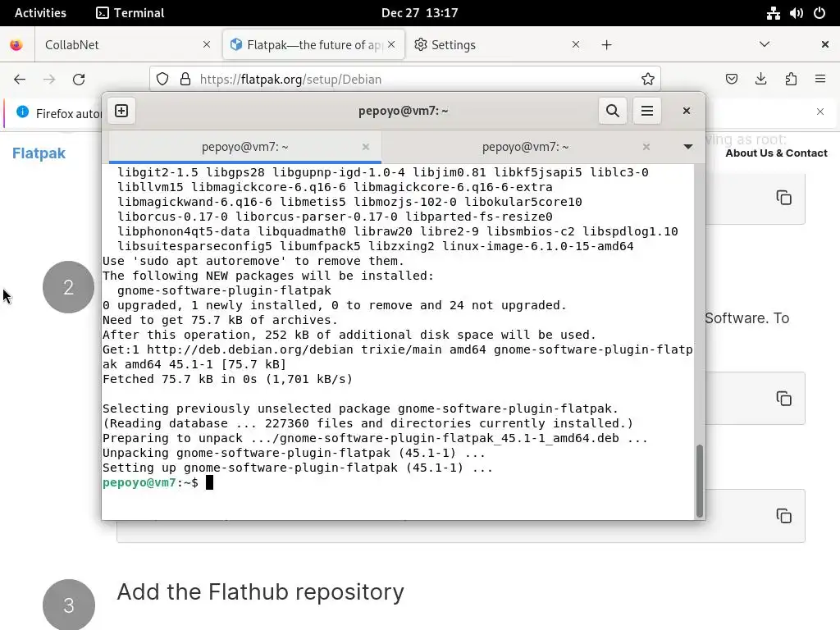Open a new terminal tab with plus icon
Image resolution: width=840 pixels, height=630 pixels.
121,111
